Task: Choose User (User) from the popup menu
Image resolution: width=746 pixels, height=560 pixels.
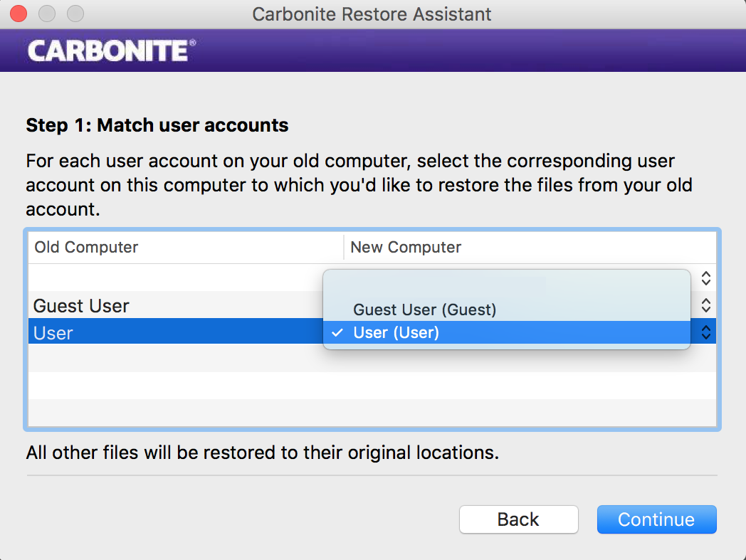Action: click(x=396, y=333)
